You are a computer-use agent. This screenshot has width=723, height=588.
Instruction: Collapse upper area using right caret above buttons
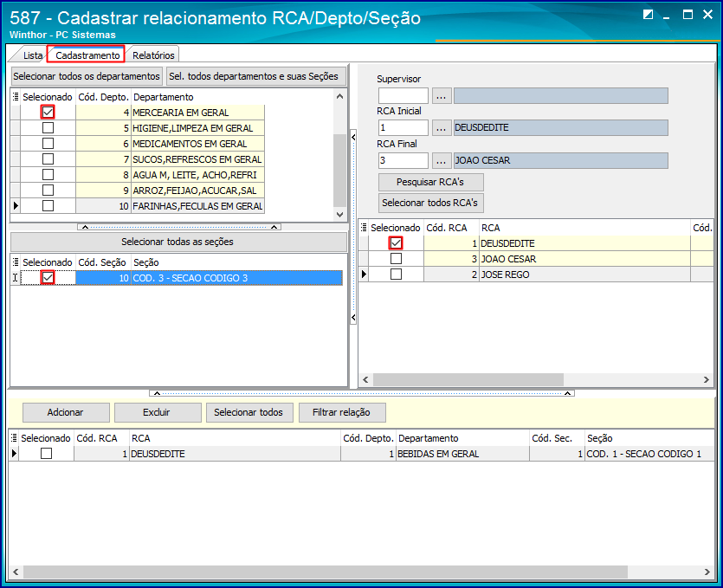tap(568, 393)
